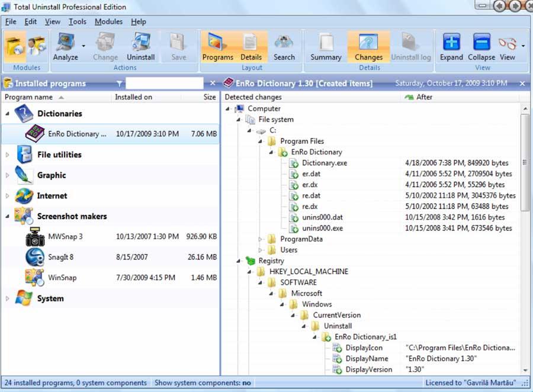Collapse the Screenshot makers group

click(8, 216)
